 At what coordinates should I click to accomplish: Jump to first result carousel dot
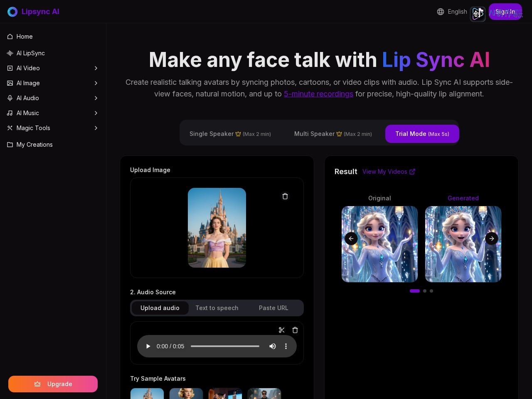point(415,291)
